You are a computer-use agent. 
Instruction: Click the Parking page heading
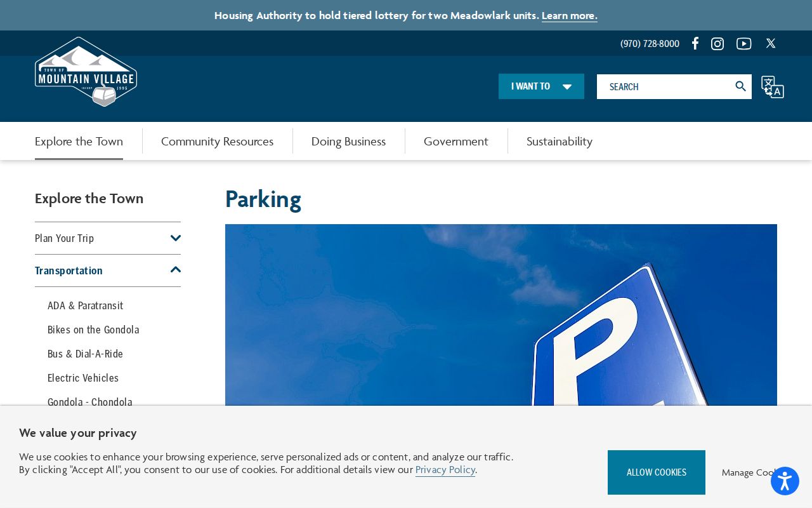263,199
